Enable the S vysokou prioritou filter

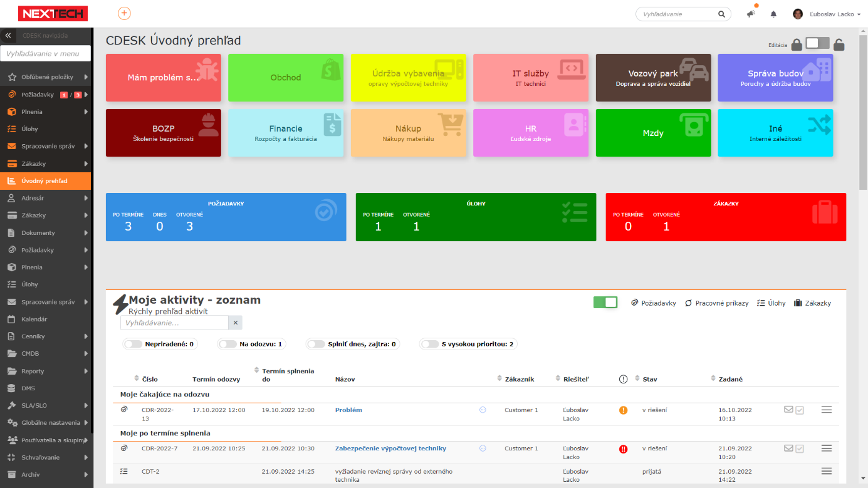(x=430, y=344)
